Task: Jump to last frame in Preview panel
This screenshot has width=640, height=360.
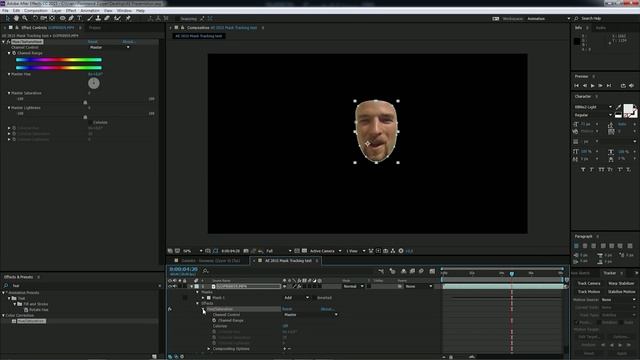Action: (609, 86)
